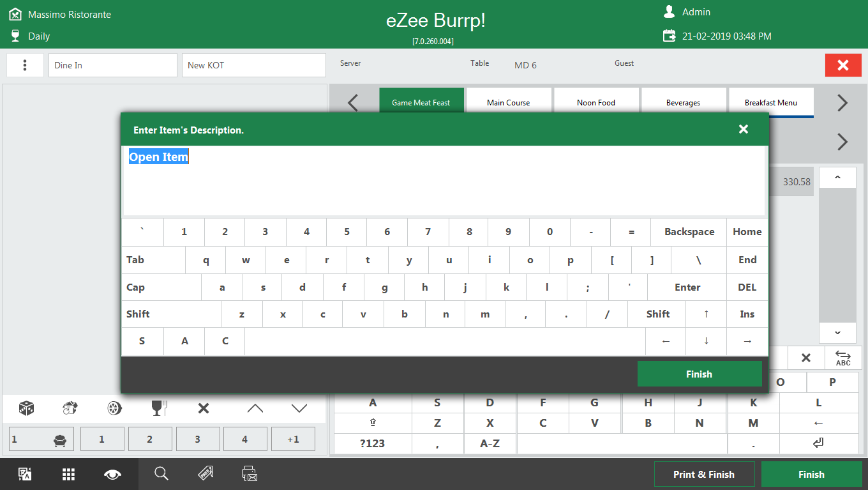Toggle the left Shift key on dialog keyboard
Image resolution: width=868 pixels, height=490 pixels.
pyautogui.click(x=171, y=314)
